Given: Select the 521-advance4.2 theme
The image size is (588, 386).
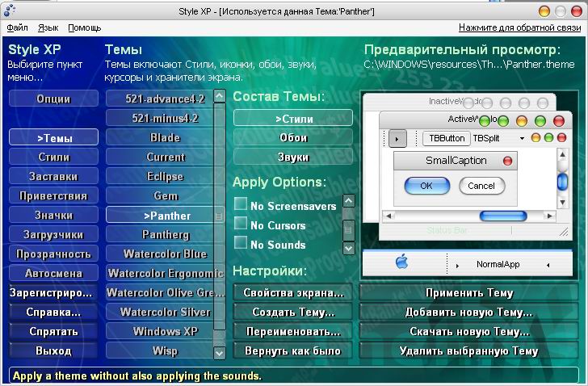Looking at the screenshot, I should [x=160, y=99].
